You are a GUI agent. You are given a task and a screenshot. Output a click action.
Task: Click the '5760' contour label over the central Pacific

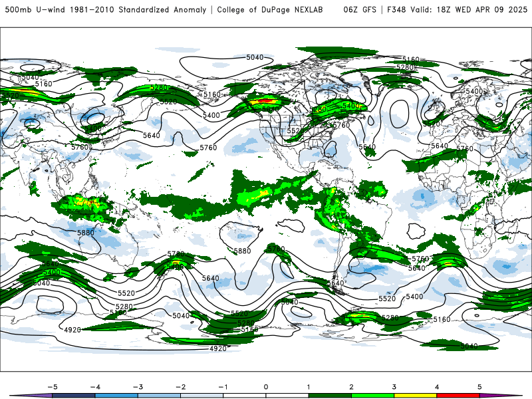tap(208, 148)
